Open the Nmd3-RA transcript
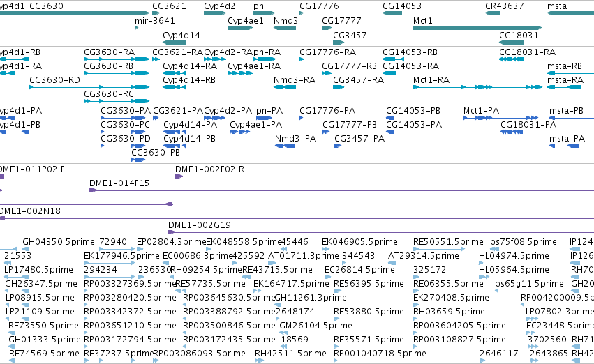This screenshot has width=594, height=364. [x=285, y=87]
